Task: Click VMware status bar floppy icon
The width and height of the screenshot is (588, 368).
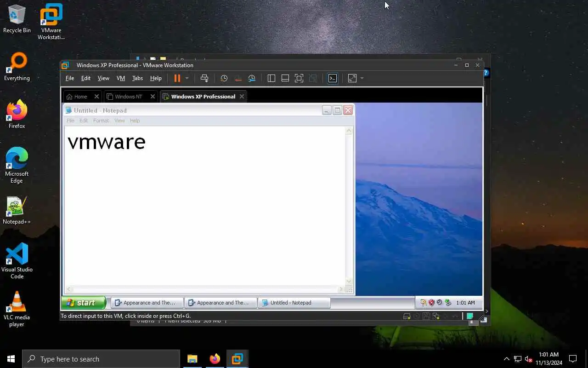Action: point(426,316)
